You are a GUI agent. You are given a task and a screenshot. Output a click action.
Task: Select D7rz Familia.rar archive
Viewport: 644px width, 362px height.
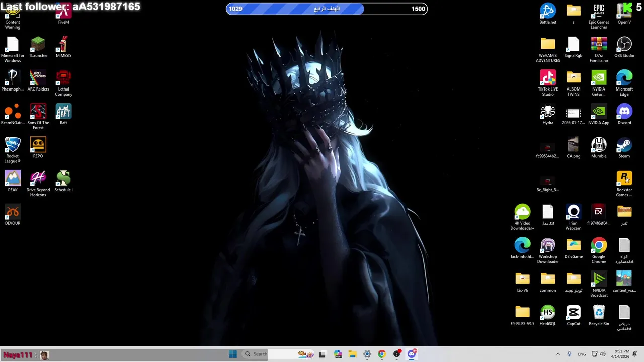point(599,50)
